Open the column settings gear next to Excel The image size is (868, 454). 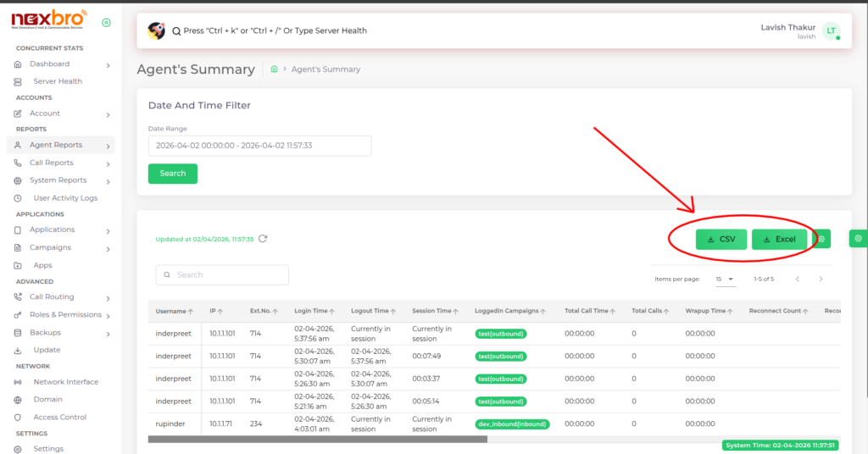tap(821, 240)
